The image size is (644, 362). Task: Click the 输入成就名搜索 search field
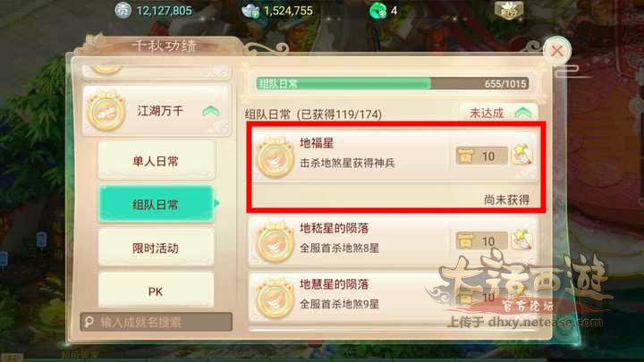click(156, 322)
